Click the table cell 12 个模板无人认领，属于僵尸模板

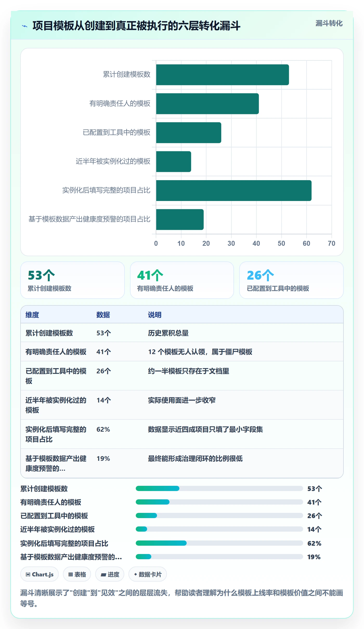(200, 352)
